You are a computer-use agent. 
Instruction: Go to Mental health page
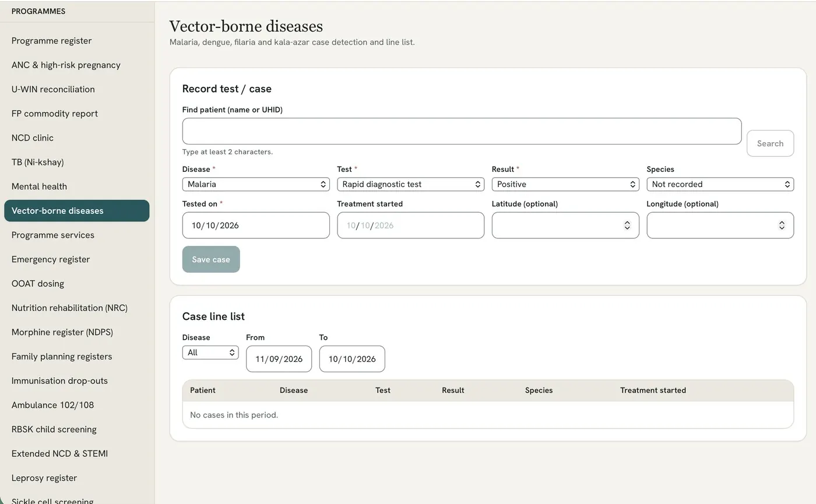[x=76, y=186]
